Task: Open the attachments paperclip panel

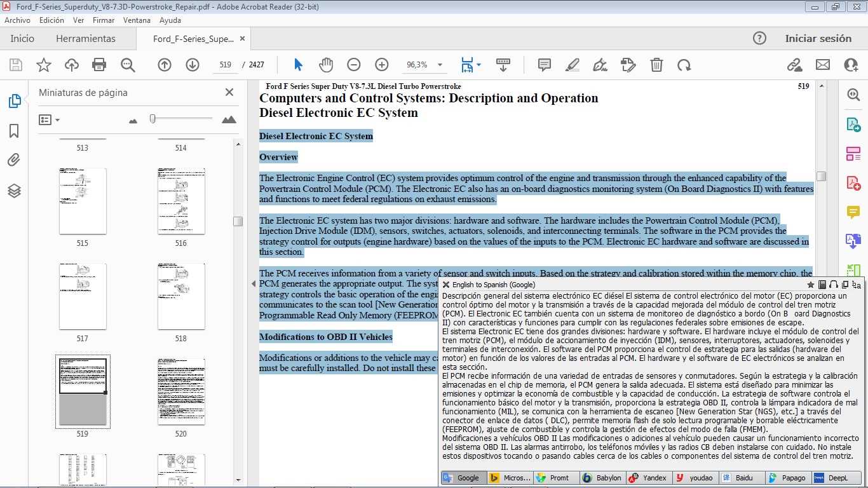Action: coord(14,160)
